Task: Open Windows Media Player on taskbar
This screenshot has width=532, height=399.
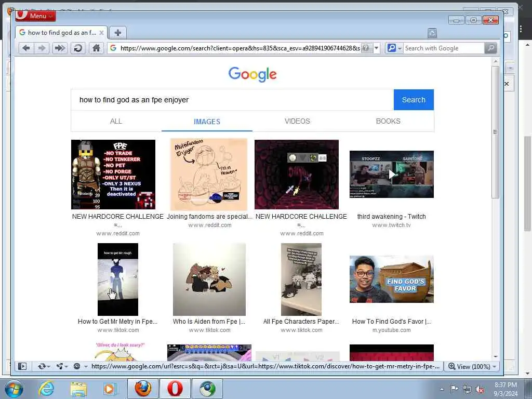Action: click(x=109, y=389)
